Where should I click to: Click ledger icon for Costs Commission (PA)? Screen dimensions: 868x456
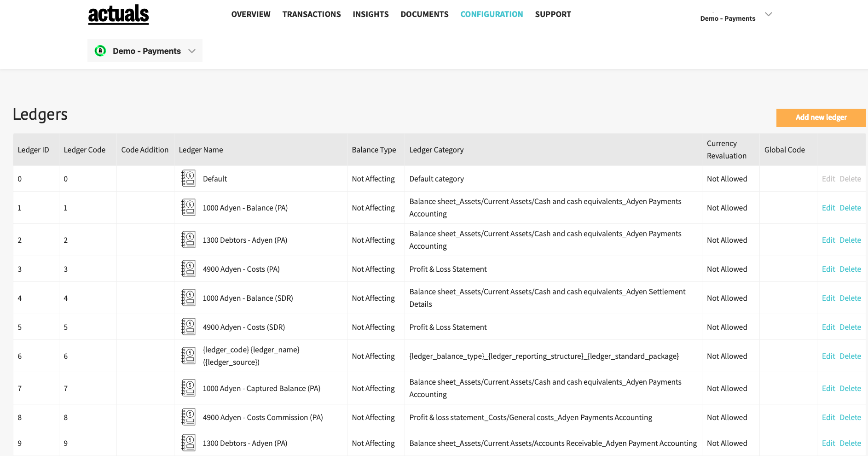point(188,417)
